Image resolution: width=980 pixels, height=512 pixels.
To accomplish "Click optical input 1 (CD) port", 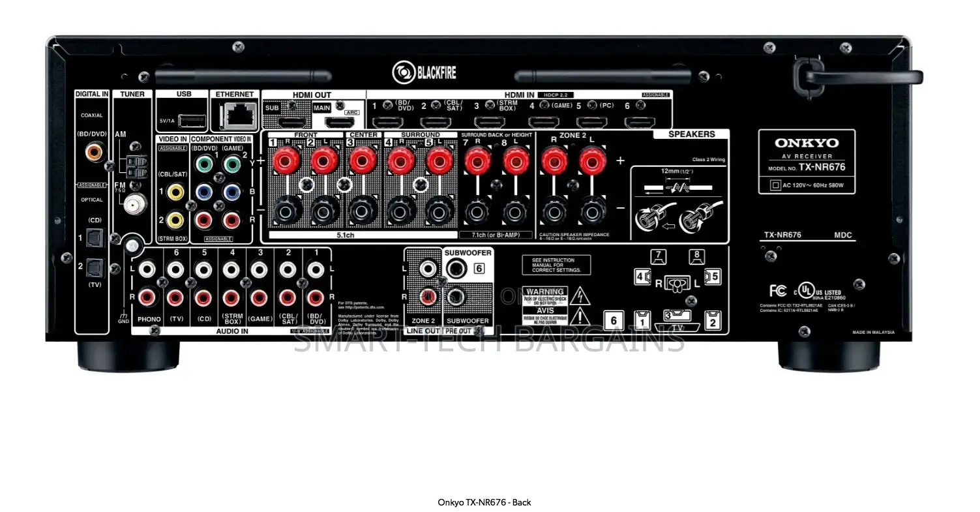I will (95, 239).
